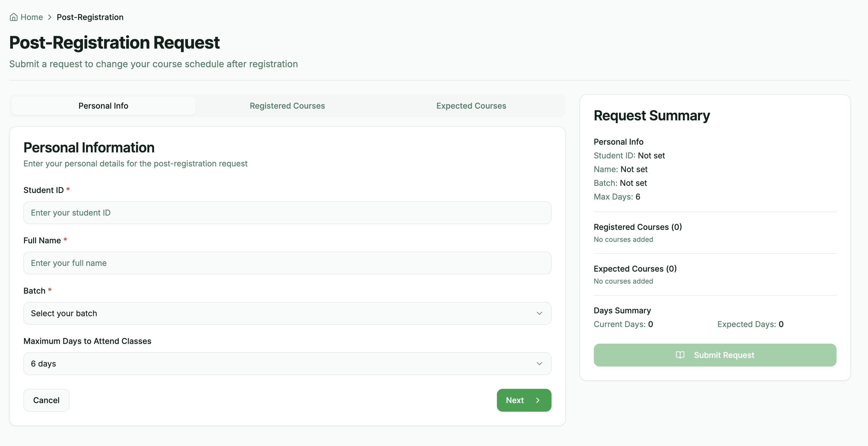This screenshot has width=868, height=446.
Task: Click the chevron icon on the batch selector
Action: [539, 313]
